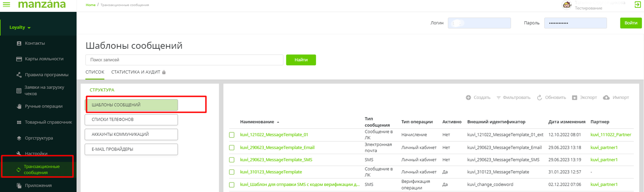Click the Создать plus icon
The height and width of the screenshot is (192, 644).
468,98
